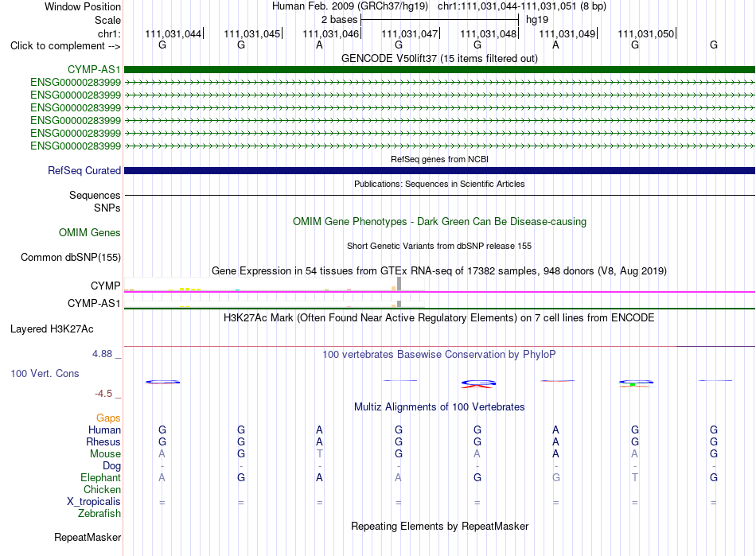The image size is (756, 556).
Task: Click the green CYMP-AS1 label in GENCODE track
Action: click(x=94, y=69)
